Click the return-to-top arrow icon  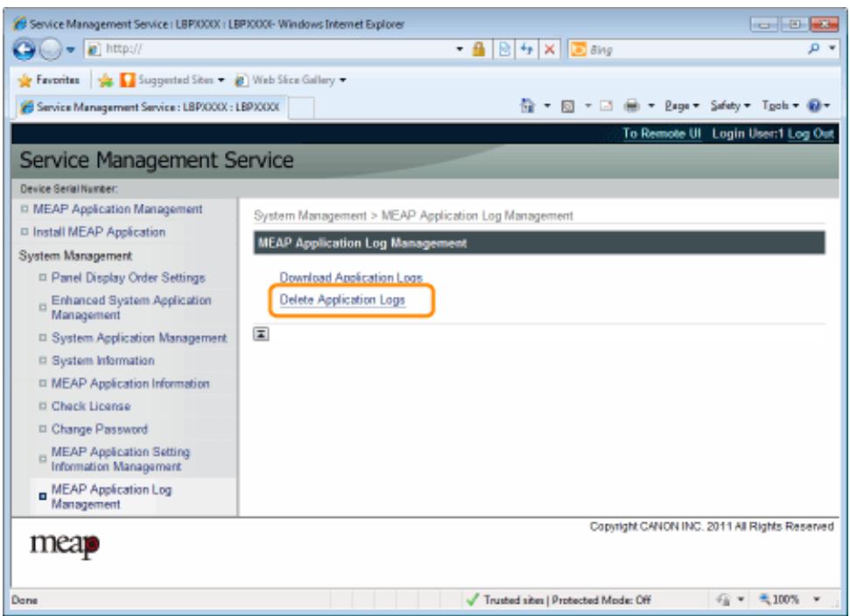[261, 334]
